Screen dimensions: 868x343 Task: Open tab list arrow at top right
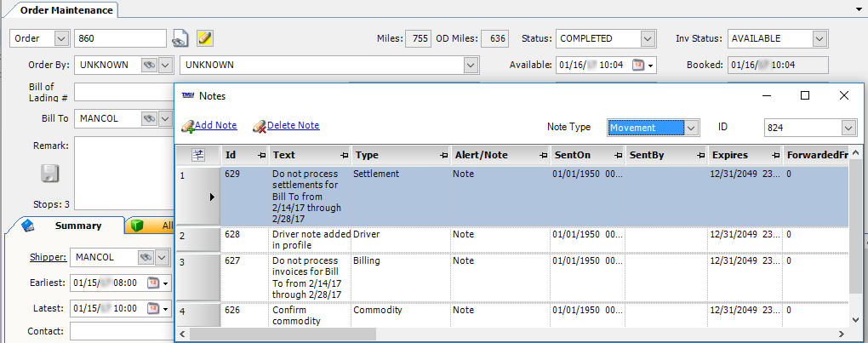click(859, 9)
